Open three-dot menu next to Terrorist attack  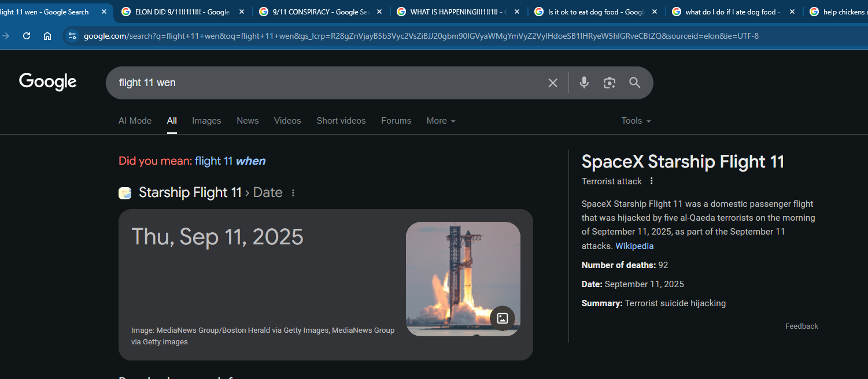tap(652, 181)
